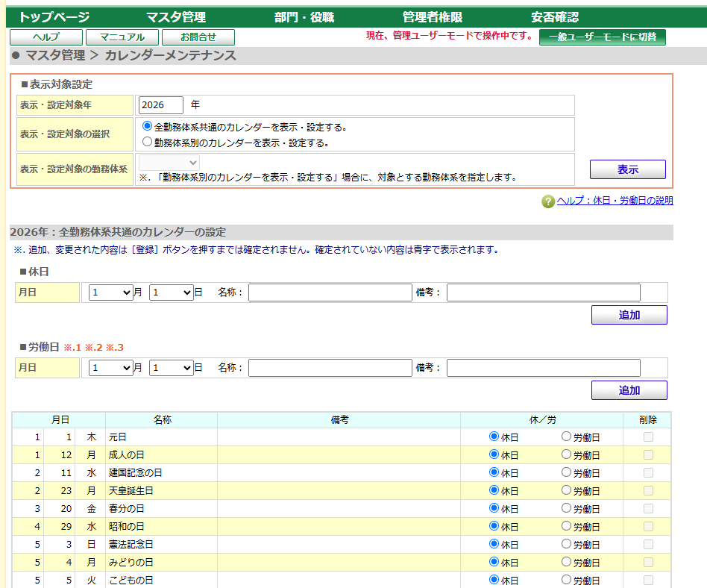Open ヘルプ：休日・労働日の説明 link

615,201
